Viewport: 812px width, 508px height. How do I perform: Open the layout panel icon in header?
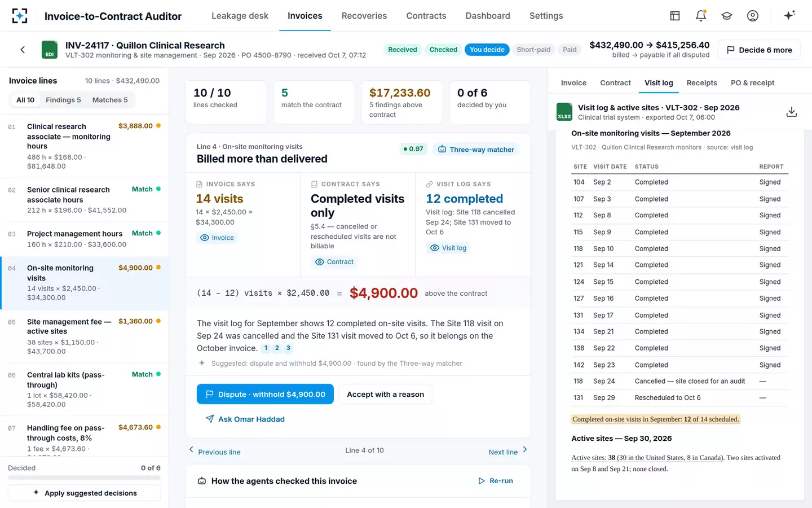pyautogui.click(x=675, y=16)
